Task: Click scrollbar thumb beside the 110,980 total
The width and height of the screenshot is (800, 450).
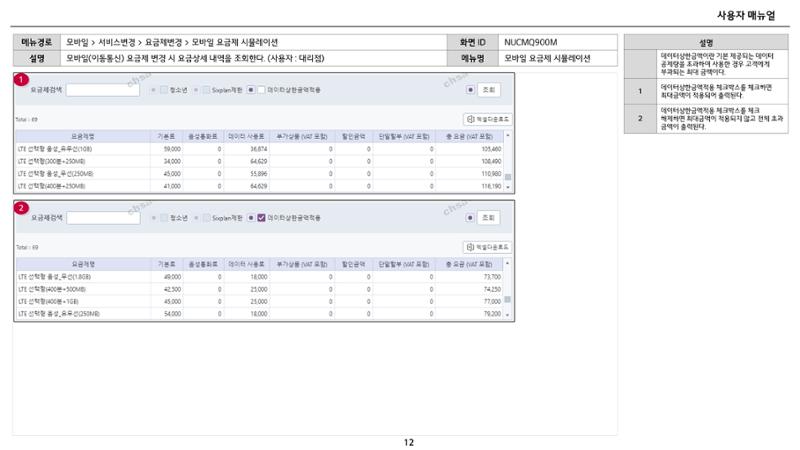Action: tap(508, 177)
